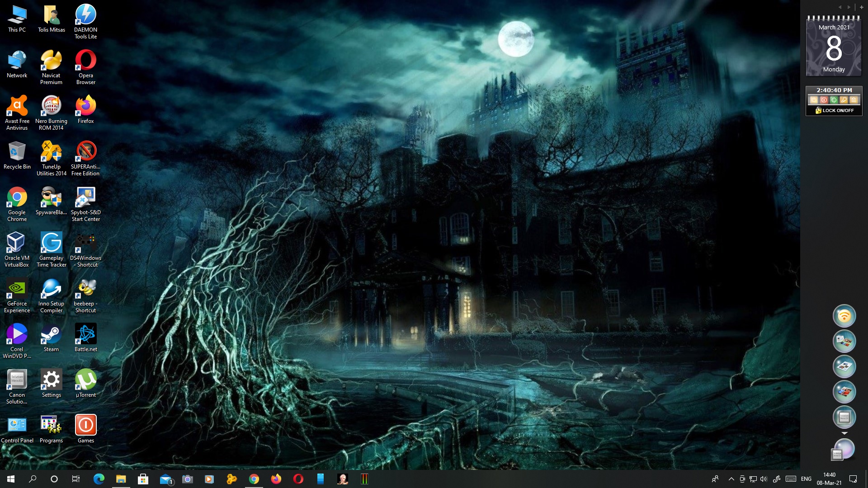Click the Canon Solution Menu main orb

pos(843,450)
